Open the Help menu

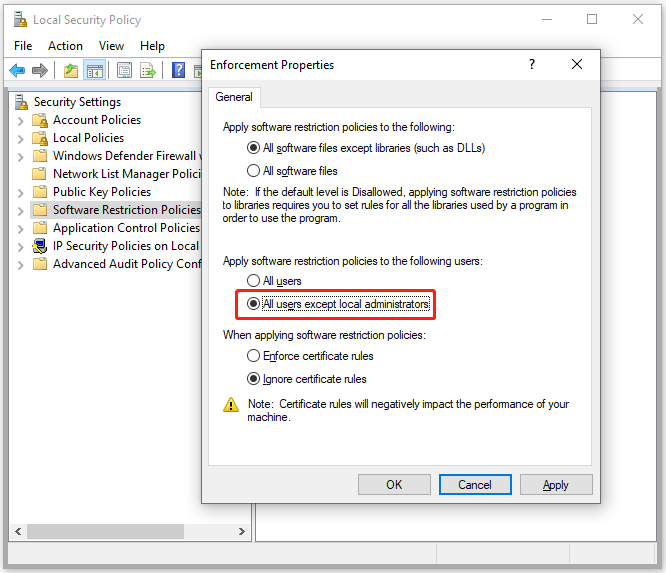tap(152, 46)
